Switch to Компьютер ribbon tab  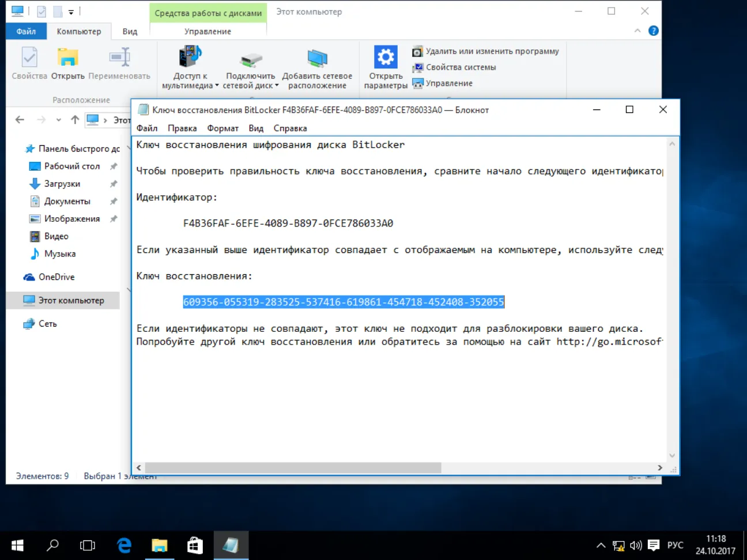(79, 31)
